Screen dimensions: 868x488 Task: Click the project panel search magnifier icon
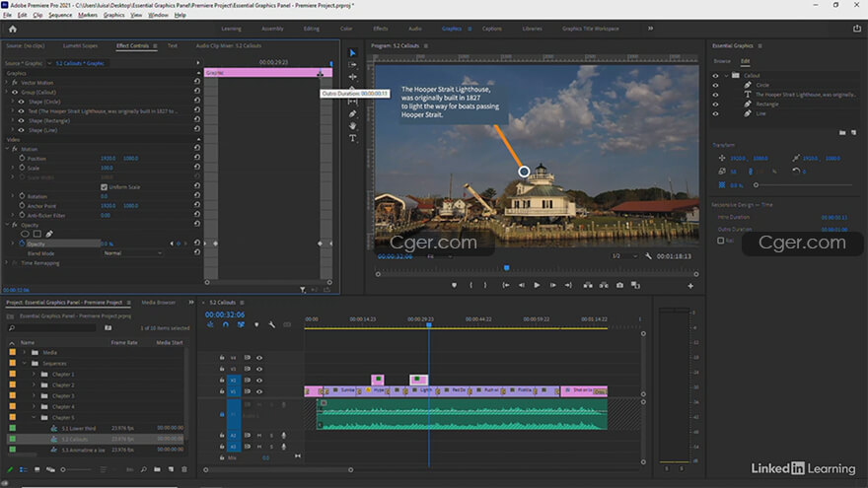coord(12,328)
